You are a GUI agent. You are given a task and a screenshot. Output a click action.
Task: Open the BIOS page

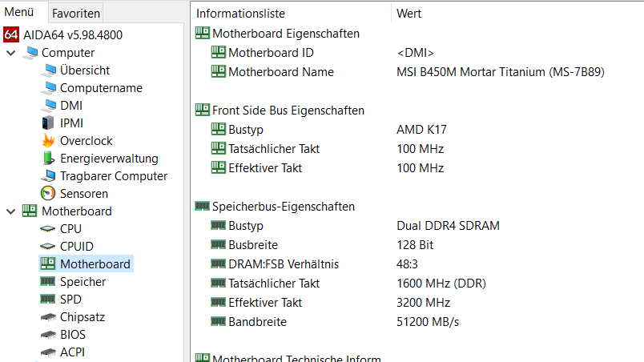click(73, 335)
